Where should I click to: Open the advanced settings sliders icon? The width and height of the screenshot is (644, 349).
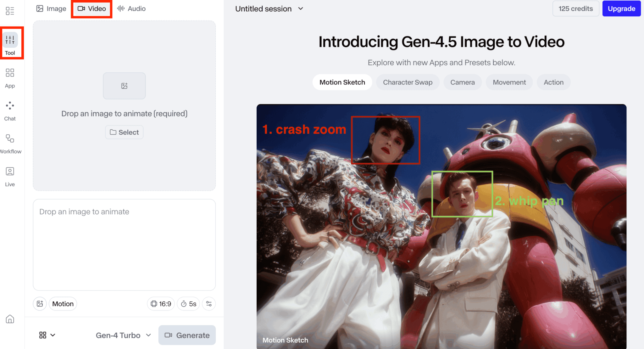tap(209, 304)
